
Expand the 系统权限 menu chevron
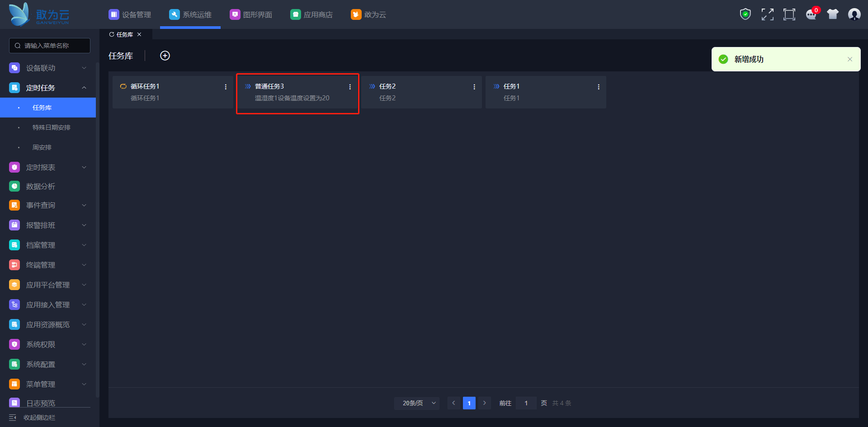tap(84, 344)
